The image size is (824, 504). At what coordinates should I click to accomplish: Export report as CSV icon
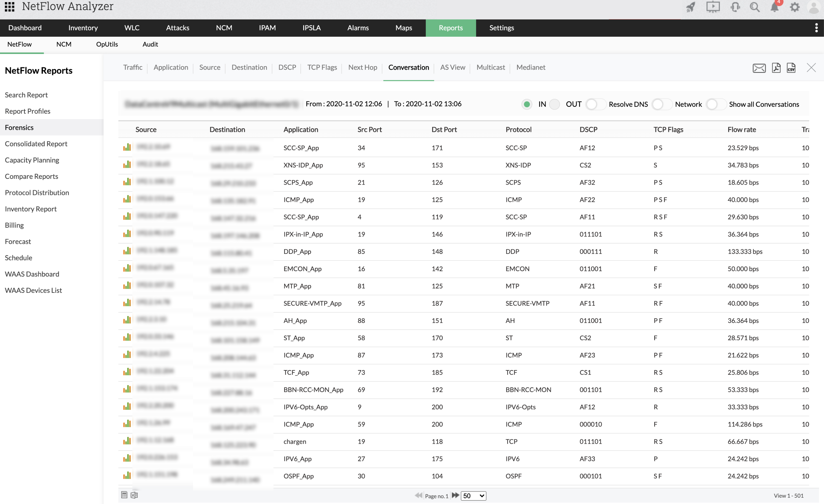tap(791, 68)
